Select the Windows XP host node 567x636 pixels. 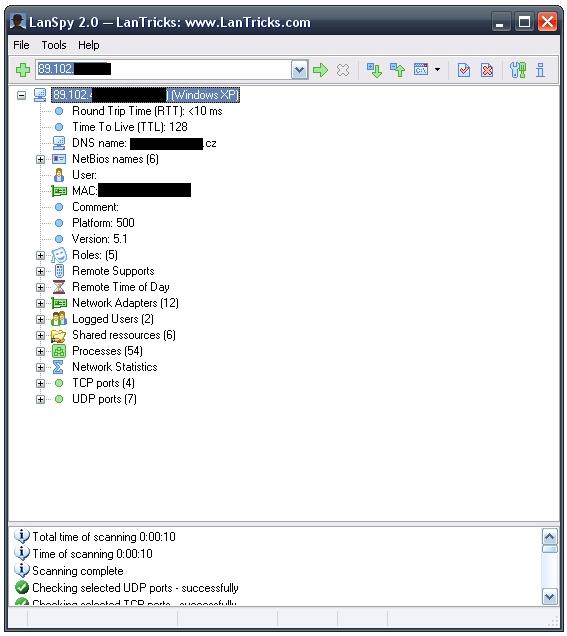(x=145, y=95)
